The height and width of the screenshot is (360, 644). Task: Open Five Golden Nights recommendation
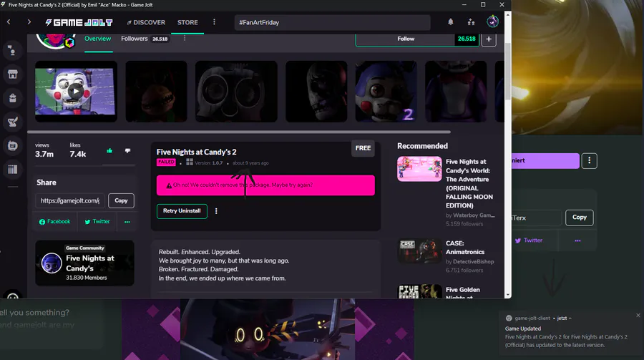(462, 292)
